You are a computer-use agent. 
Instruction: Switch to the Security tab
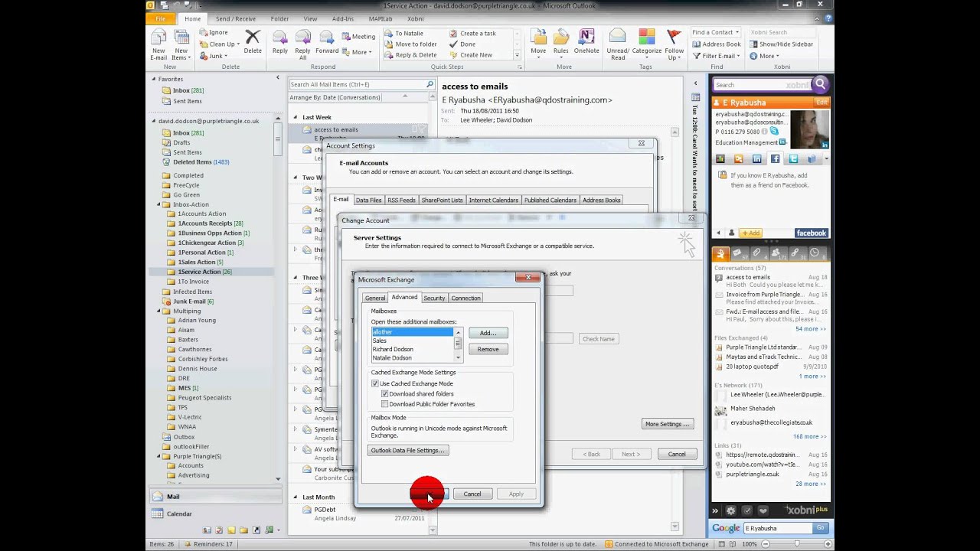(434, 298)
